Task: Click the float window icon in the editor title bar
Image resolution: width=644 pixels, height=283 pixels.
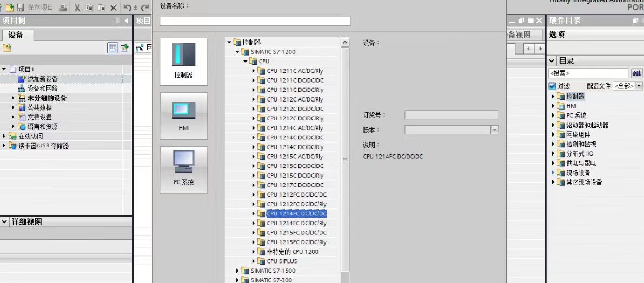Action: point(522,21)
